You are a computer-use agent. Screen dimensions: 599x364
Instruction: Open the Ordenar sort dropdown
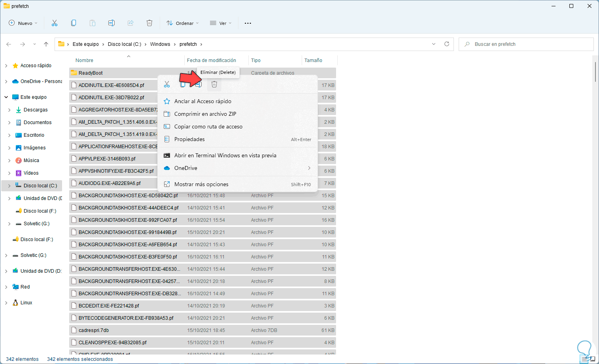pos(183,23)
